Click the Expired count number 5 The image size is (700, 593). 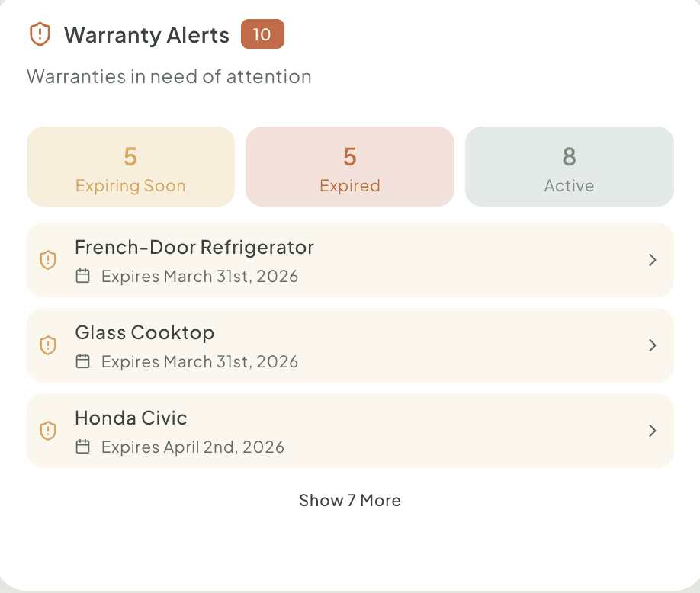[349, 157]
